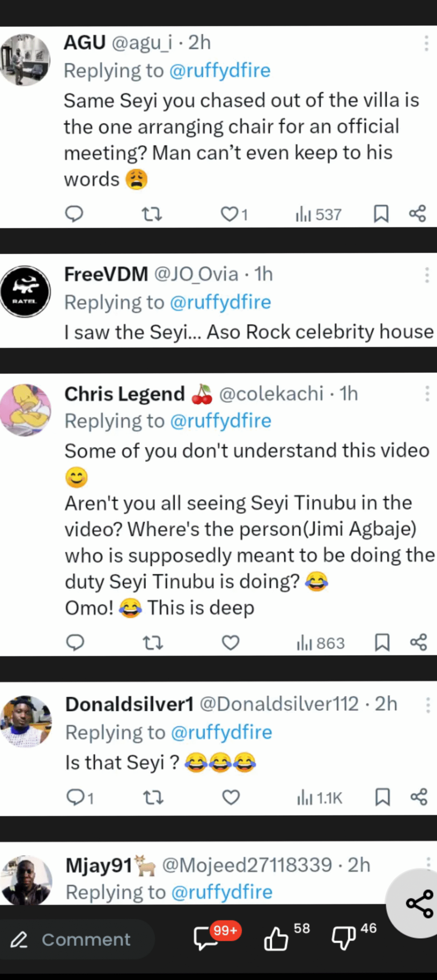The image size is (437, 980).
Task: Open FreeVDM's RATEL profile picture
Action: 25,292
